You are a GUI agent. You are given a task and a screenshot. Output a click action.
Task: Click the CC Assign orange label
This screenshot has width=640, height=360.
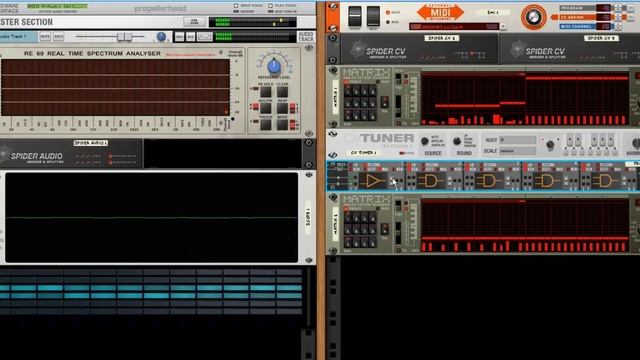coord(577,17)
